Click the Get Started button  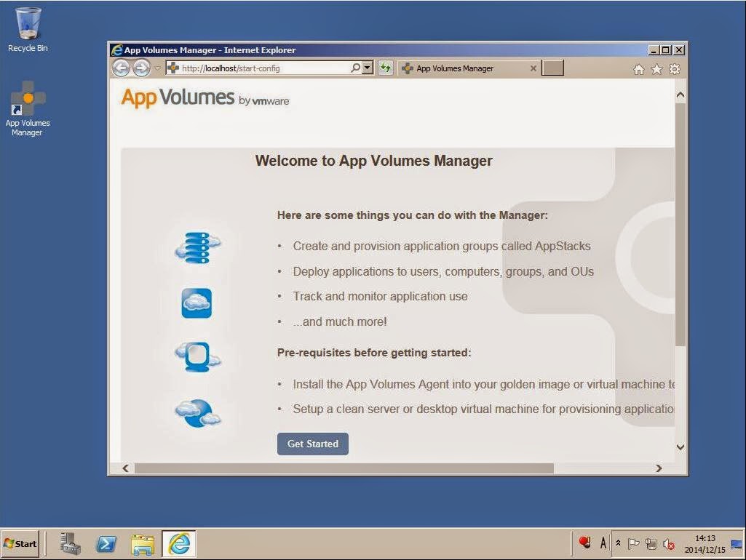coord(312,444)
